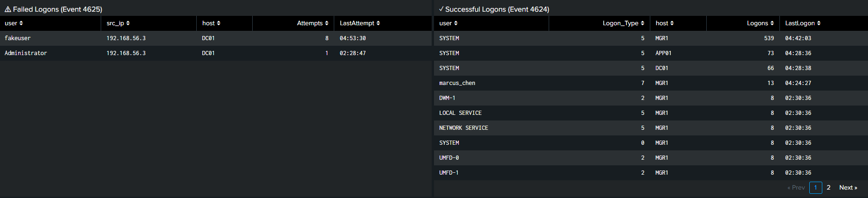Click marcus_chen user cell
This screenshot has width=868, height=198.
click(x=457, y=83)
